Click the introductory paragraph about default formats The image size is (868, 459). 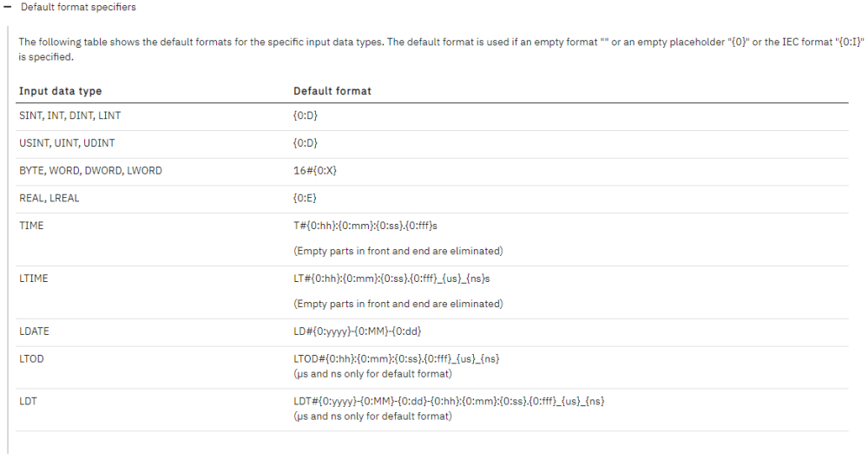441,49
